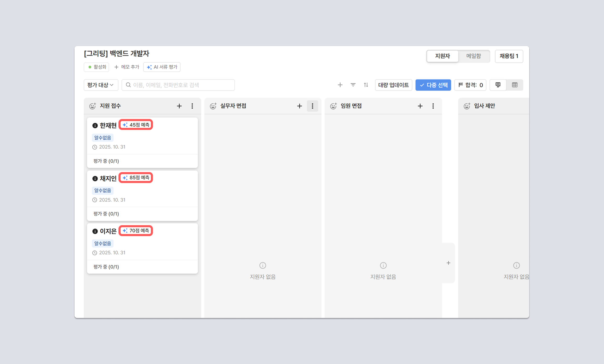Add new stage with side plus button
The image size is (604, 364).
(448, 263)
